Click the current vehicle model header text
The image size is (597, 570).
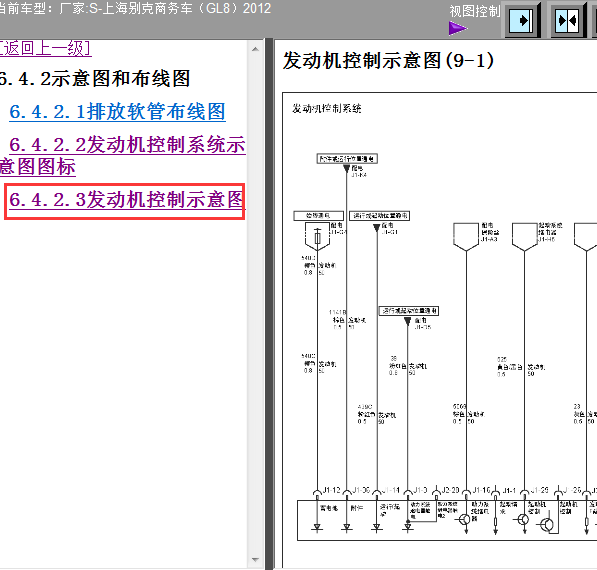pos(135,8)
